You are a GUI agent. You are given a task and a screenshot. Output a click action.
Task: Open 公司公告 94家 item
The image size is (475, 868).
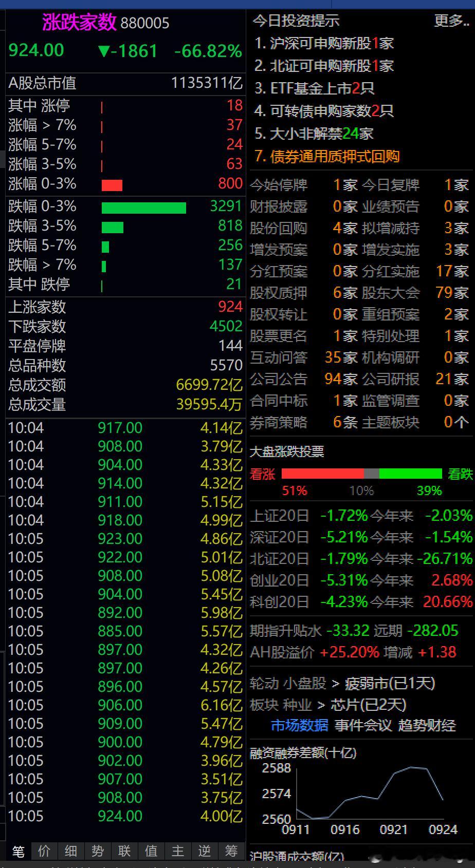click(304, 379)
